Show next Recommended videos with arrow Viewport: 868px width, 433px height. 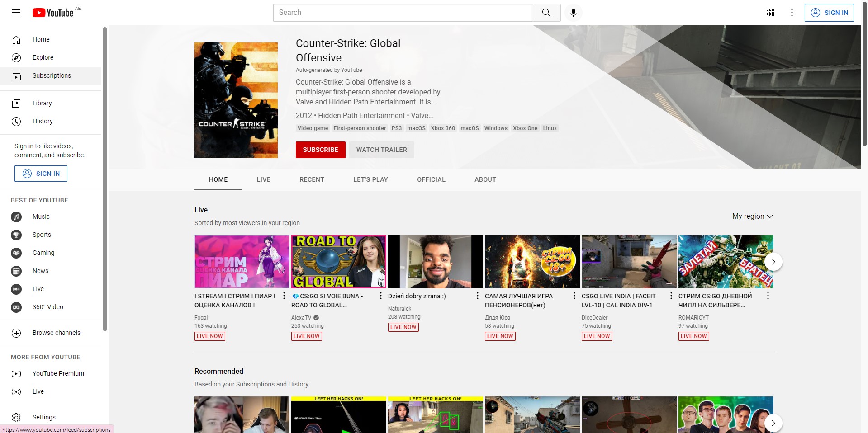[x=773, y=423]
